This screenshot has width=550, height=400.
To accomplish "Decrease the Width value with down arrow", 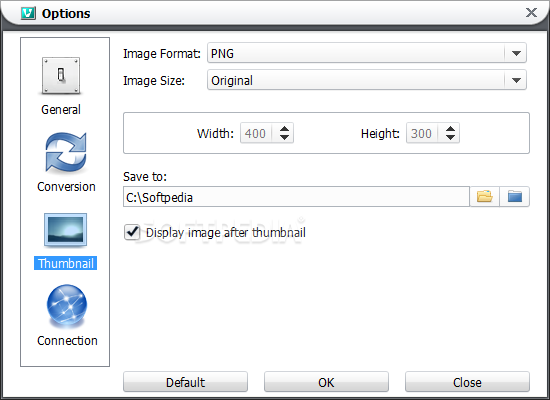I will [x=284, y=138].
